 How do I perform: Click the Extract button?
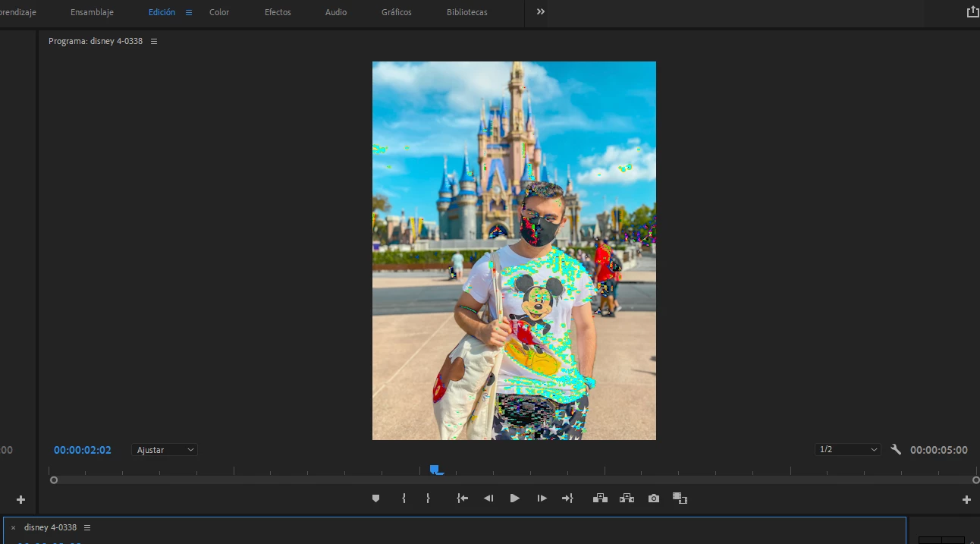627,498
